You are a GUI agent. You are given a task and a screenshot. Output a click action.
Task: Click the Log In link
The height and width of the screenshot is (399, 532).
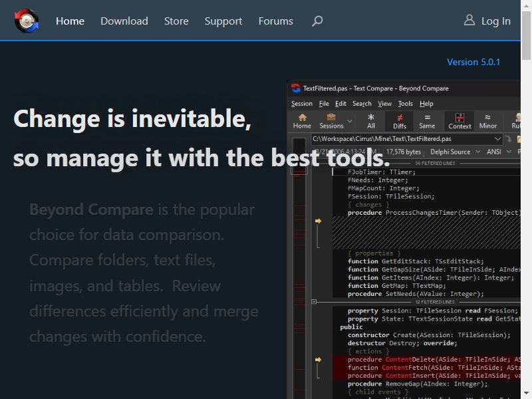[x=487, y=21]
